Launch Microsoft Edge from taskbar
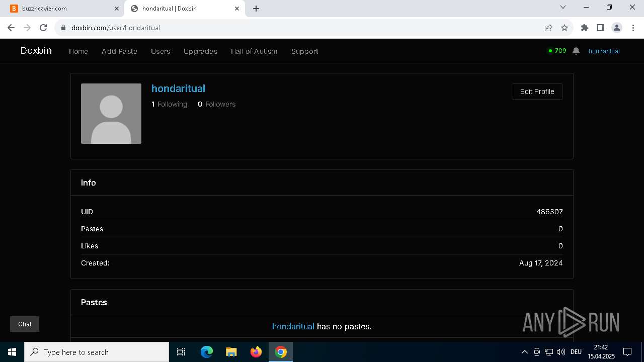 coord(207,352)
